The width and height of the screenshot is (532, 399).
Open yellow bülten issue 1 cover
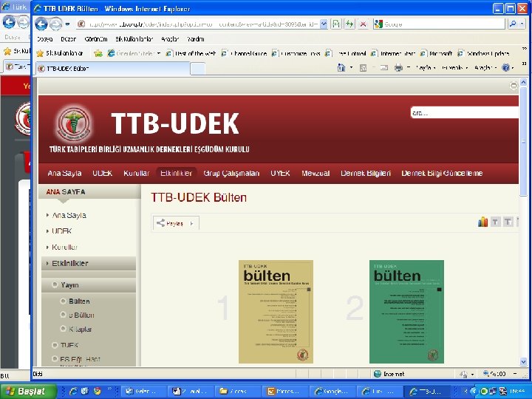(276, 312)
